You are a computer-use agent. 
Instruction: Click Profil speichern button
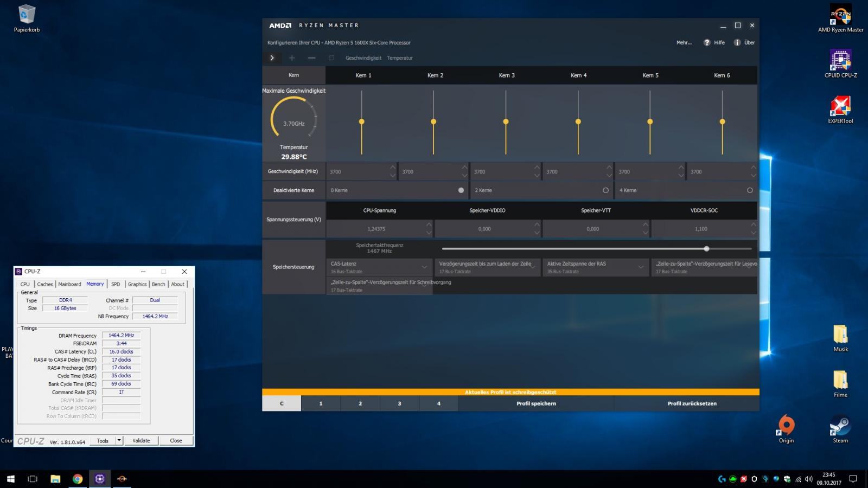[x=536, y=403]
